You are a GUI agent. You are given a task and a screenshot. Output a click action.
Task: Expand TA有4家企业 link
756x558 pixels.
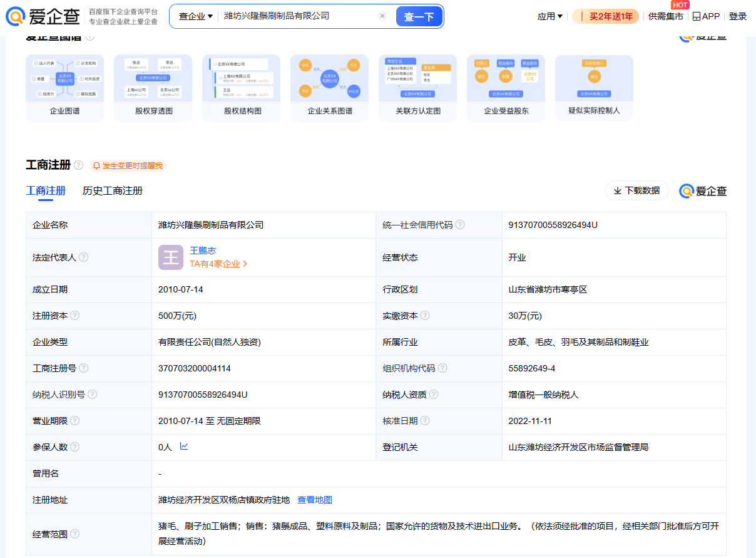(x=219, y=264)
